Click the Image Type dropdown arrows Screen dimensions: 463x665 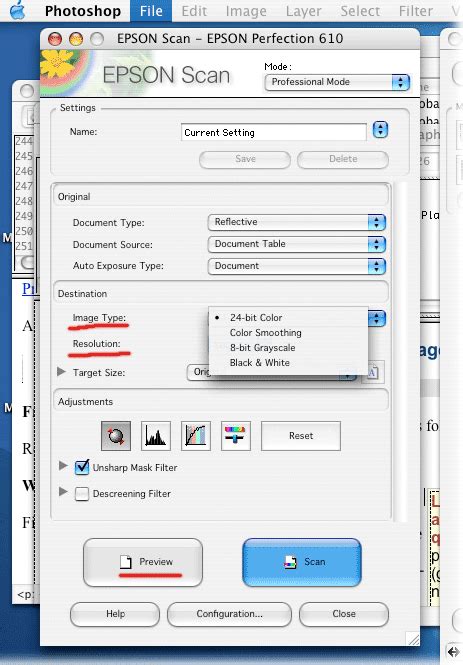(x=377, y=318)
